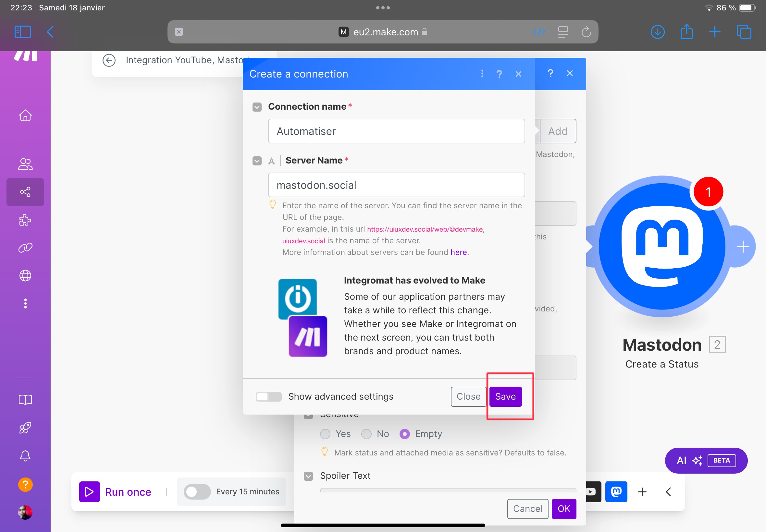Edit the Connection name field
Image resolution: width=766 pixels, height=532 pixels.
click(396, 131)
